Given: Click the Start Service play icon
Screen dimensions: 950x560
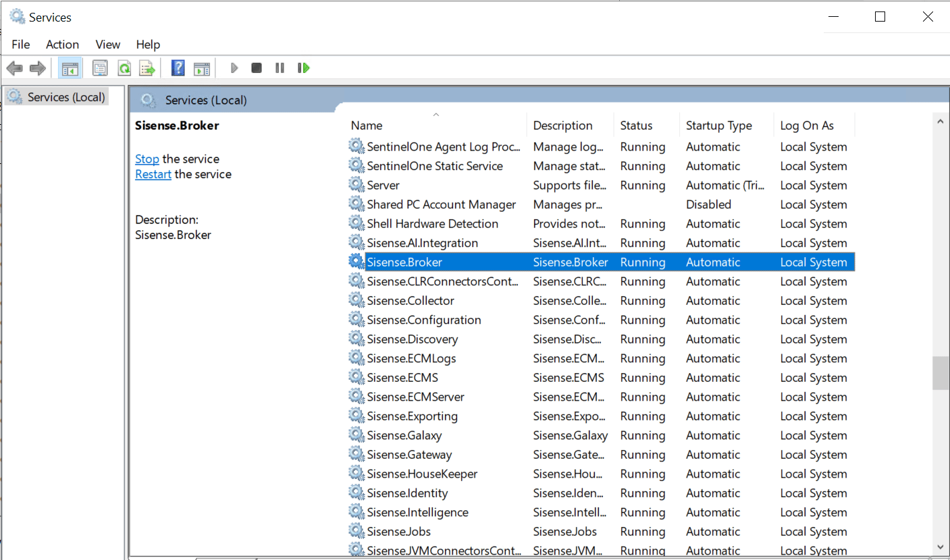Looking at the screenshot, I should tap(234, 68).
